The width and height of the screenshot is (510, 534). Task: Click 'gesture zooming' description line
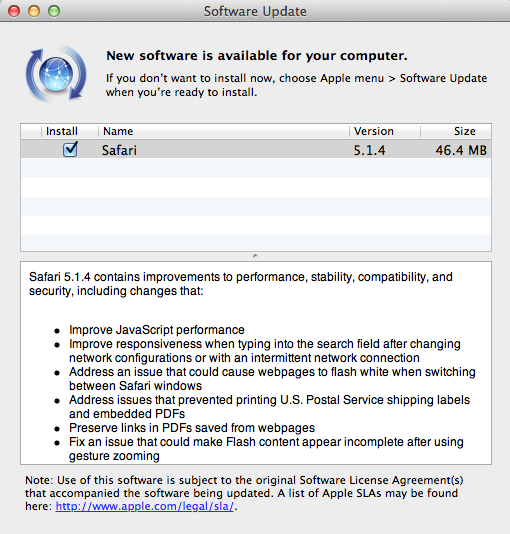tap(114, 456)
